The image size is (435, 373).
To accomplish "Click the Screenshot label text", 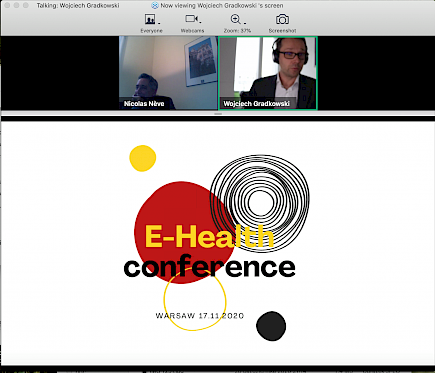I will [282, 31].
